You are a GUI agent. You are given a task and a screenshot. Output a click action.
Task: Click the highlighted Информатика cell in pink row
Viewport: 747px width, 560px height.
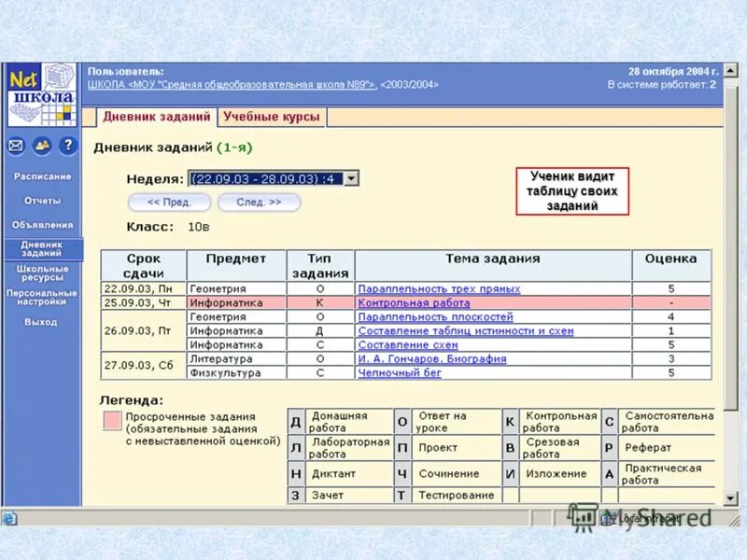pos(236,302)
